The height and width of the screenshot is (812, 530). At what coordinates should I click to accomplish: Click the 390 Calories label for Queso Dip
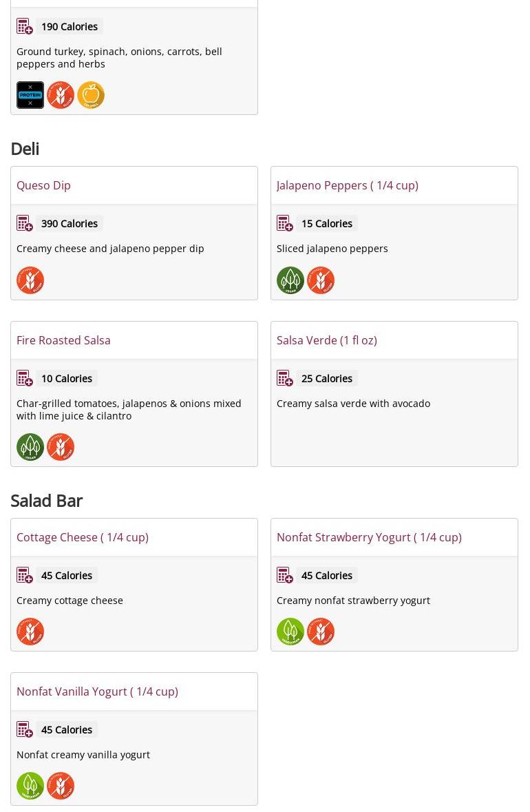(x=70, y=224)
